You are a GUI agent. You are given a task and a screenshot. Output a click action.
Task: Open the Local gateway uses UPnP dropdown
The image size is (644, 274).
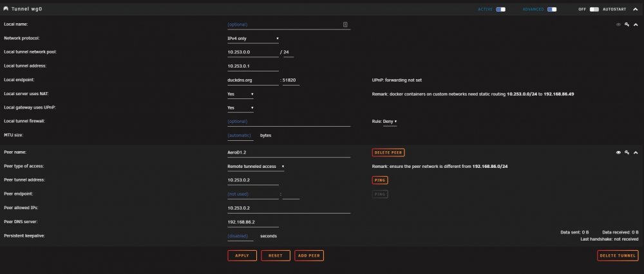[x=240, y=108]
